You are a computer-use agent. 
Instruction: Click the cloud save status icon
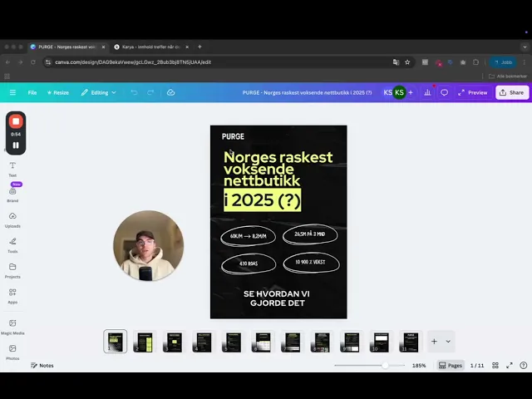170,92
